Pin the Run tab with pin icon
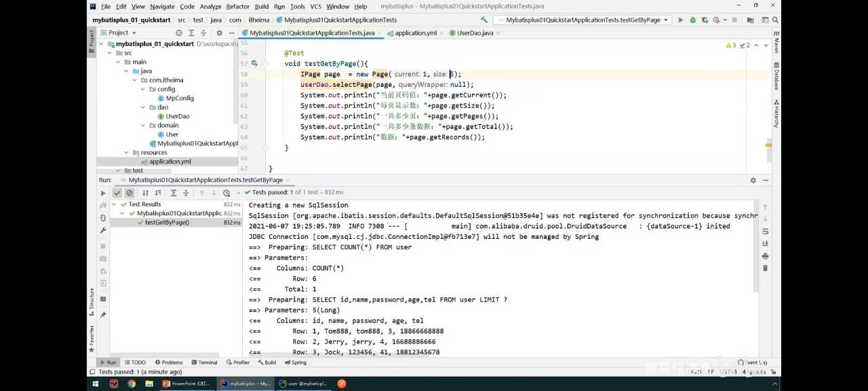This screenshot has width=868, height=391. (103, 315)
